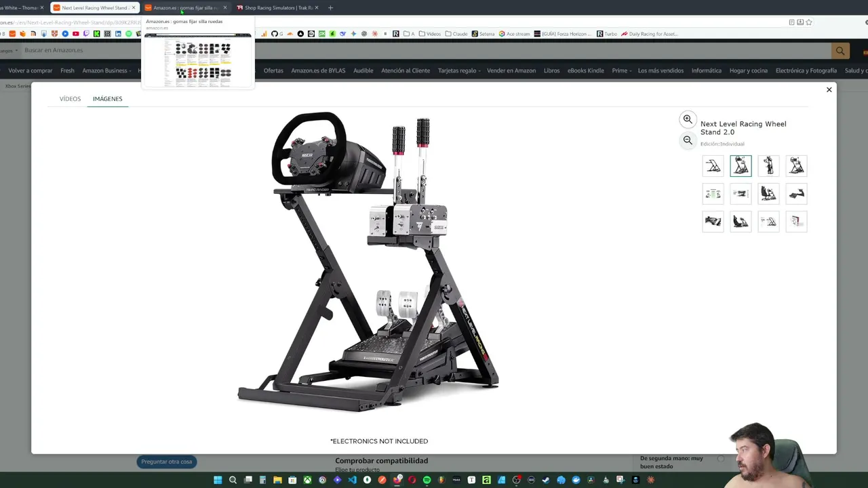
Task: Open eBooks Kindle nav link
Action: click(586, 70)
